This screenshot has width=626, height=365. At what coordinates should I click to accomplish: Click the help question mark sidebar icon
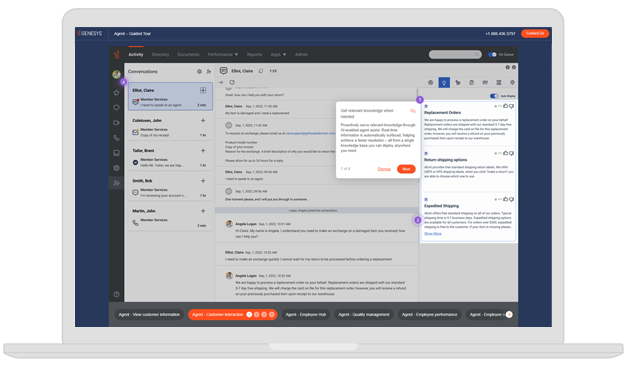pyautogui.click(x=116, y=294)
